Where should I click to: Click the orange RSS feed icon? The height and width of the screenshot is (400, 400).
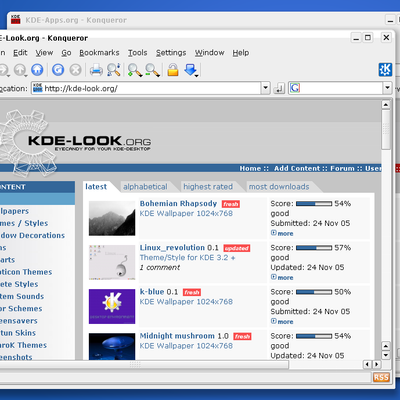click(x=381, y=377)
